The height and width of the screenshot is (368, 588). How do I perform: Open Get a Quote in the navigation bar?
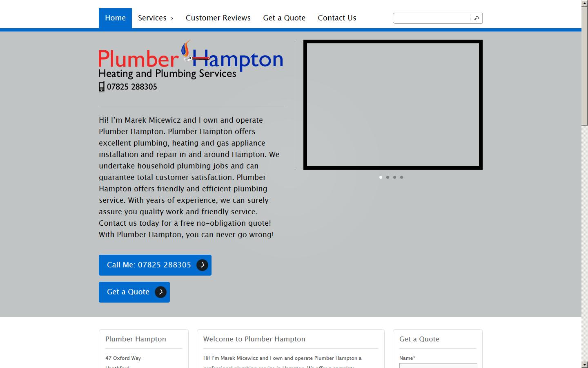(x=284, y=18)
